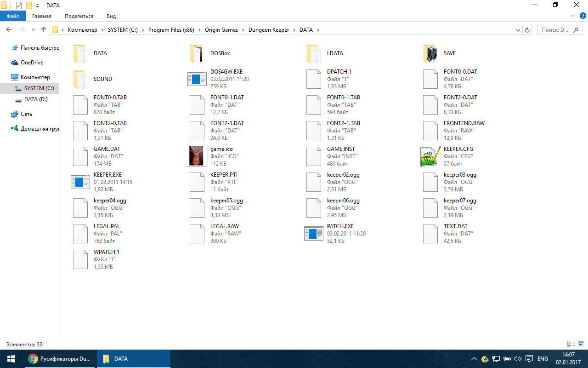Open the Главная ribbon tab
The width and height of the screenshot is (588, 368).
(42, 16)
